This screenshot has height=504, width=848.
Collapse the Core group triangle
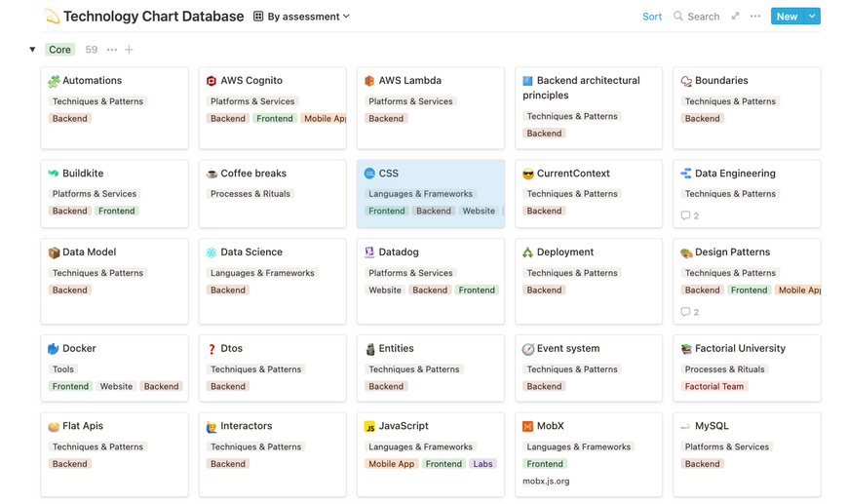32,50
